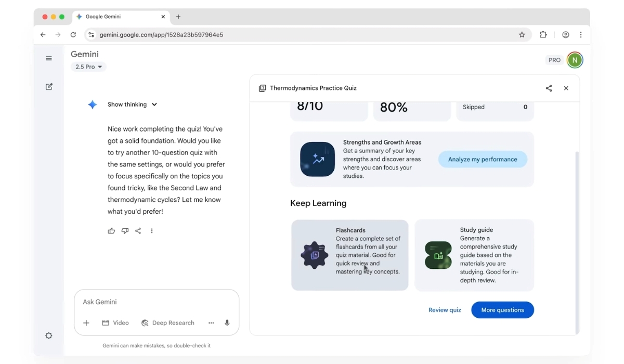Open response three-dot more menu
Viewport: 624px width, 364px height.
coord(152,231)
